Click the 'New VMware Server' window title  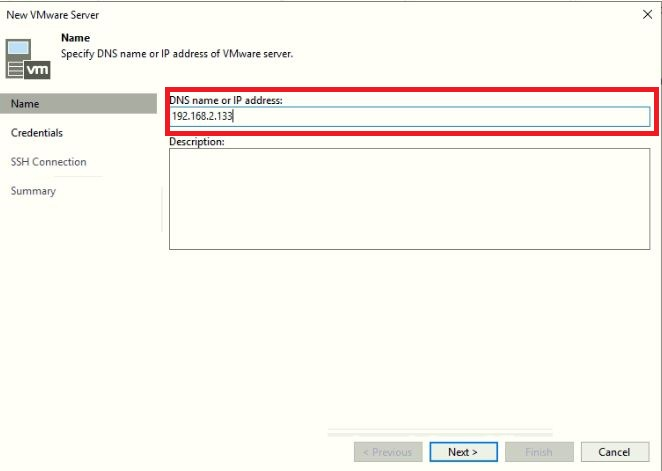click(52, 15)
